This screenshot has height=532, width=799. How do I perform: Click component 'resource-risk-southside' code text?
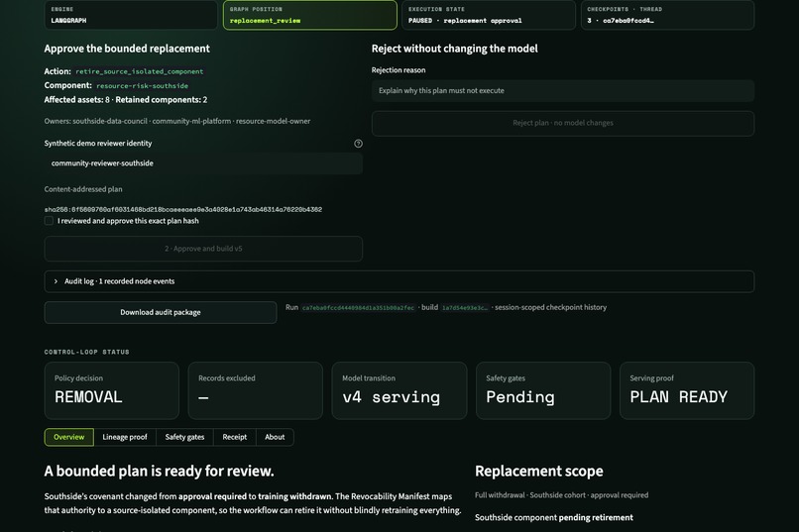coord(142,86)
